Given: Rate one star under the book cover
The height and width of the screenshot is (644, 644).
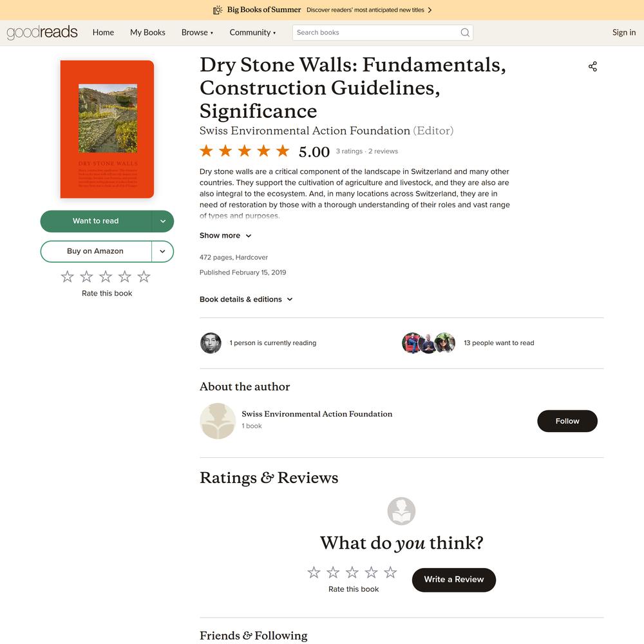Looking at the screenshot, I should [x=68, y=277].
